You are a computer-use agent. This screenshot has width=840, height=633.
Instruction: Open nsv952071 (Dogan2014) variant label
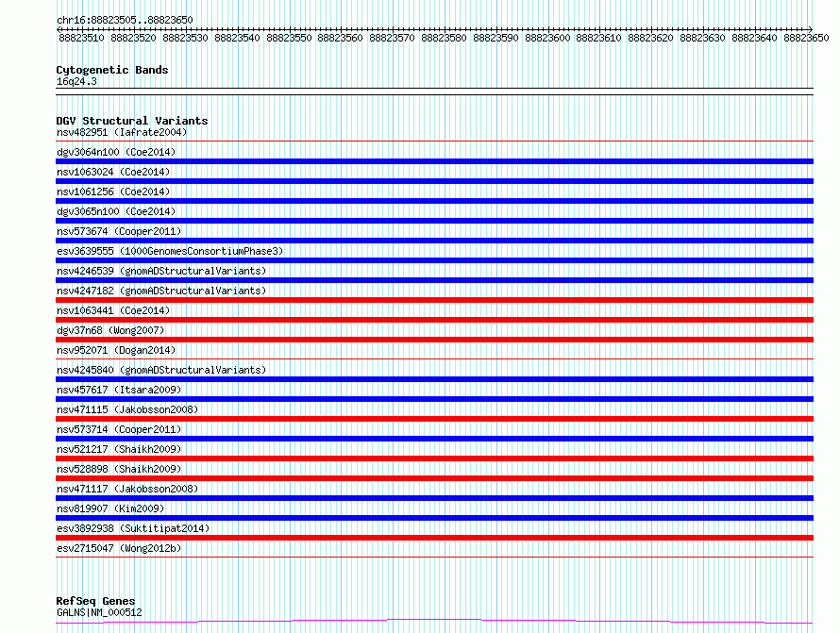click(116, 350)
